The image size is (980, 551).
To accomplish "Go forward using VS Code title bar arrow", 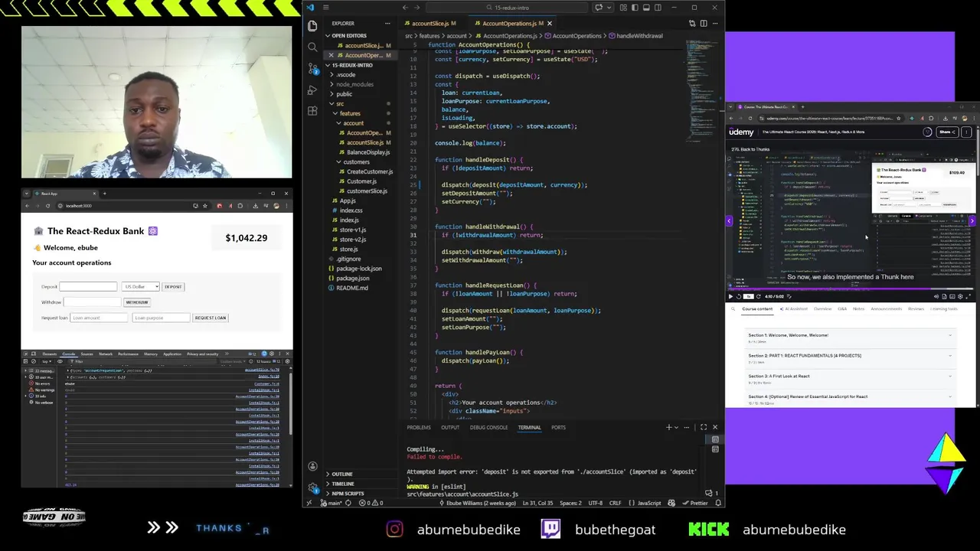I will (418, 8).
